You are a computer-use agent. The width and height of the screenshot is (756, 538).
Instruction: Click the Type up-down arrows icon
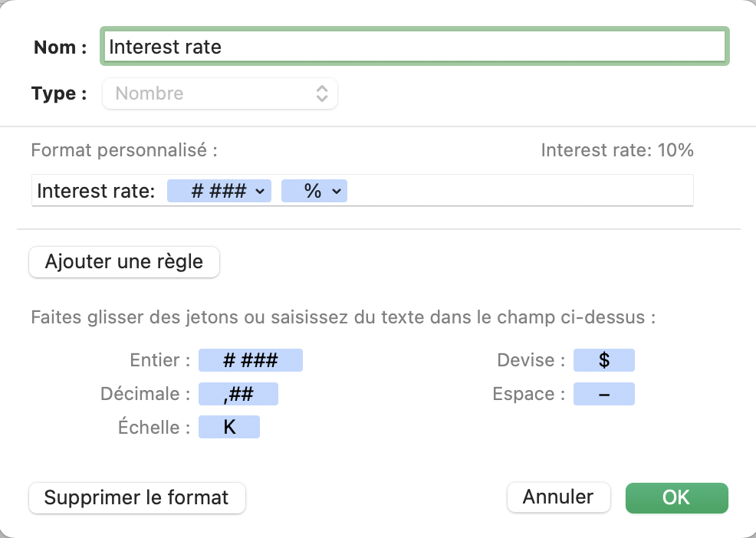[x=322, y=94]
